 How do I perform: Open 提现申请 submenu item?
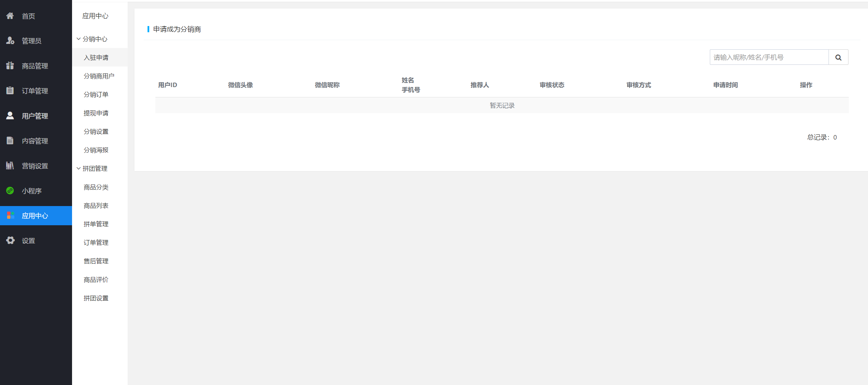(x=96, y=113)
